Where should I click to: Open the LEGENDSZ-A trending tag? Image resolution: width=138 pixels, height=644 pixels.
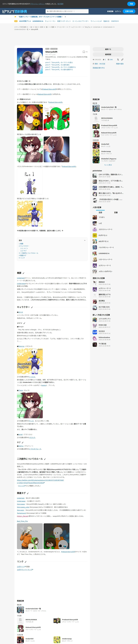tap(38, 21)
